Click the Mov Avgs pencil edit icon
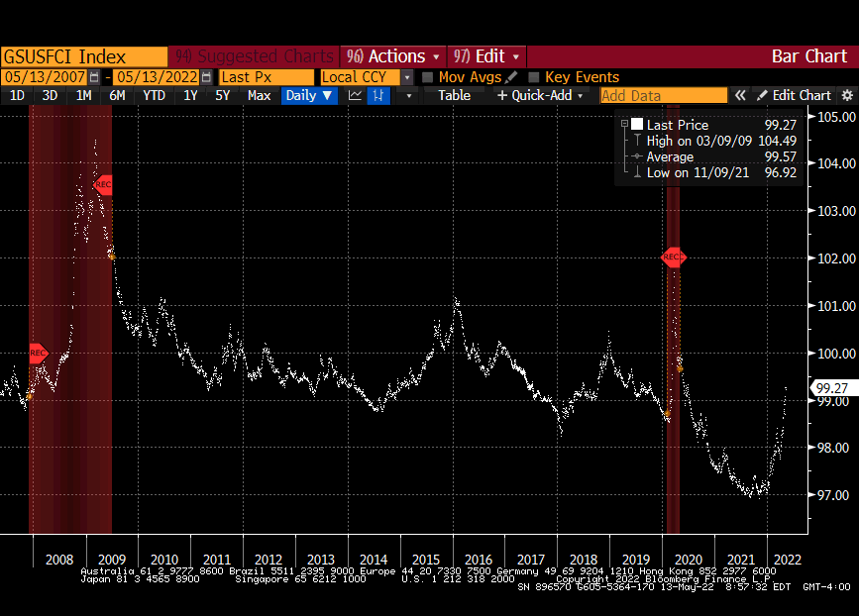Viewport: 859px width, 616px height. pyautogui.click(x=511, y=77)
